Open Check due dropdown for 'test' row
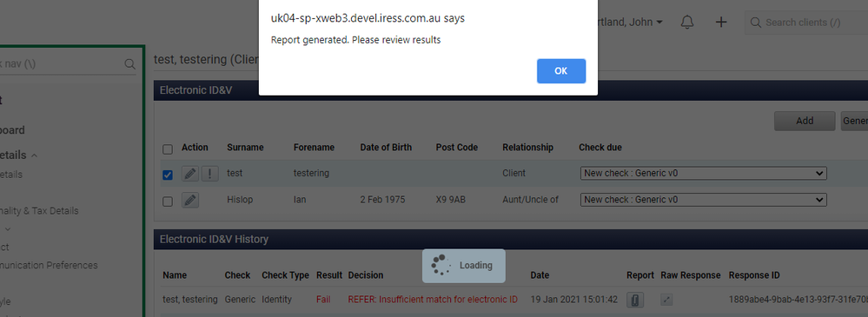This screenshot has height=317, width=868. pyautogui.click(x=703, y=173)
